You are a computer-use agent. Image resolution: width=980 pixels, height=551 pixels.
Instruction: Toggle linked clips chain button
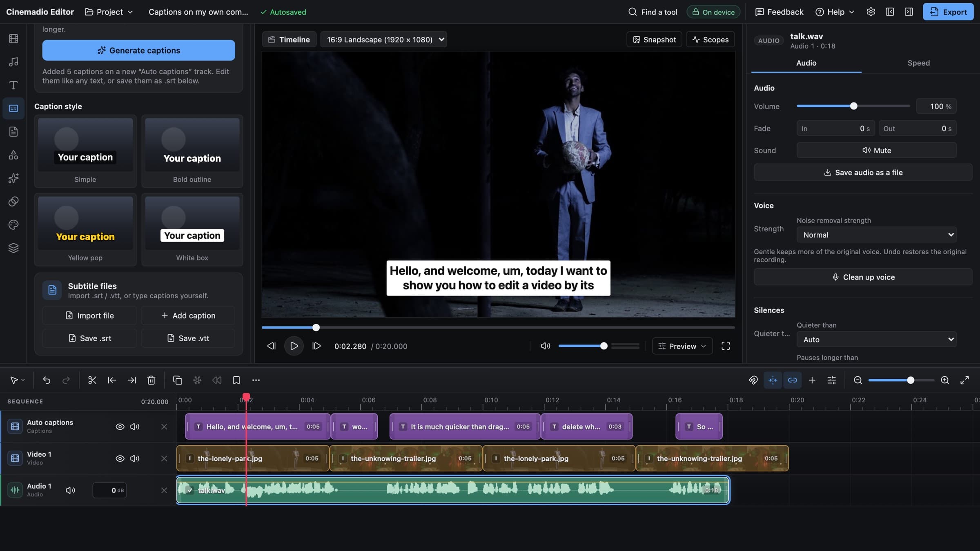793,380
